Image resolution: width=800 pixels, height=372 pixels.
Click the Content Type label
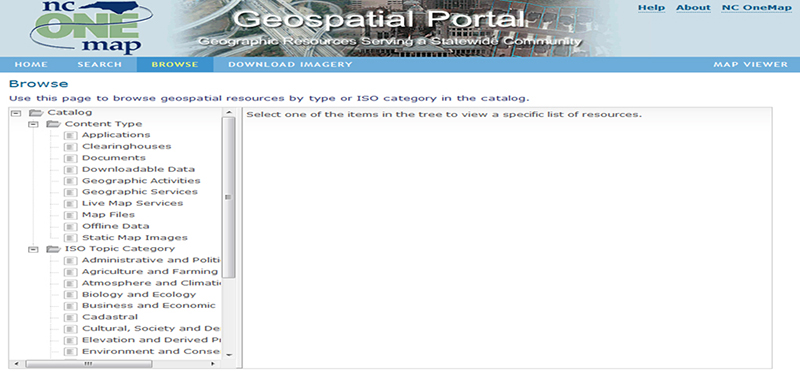[x=104, y=124]
